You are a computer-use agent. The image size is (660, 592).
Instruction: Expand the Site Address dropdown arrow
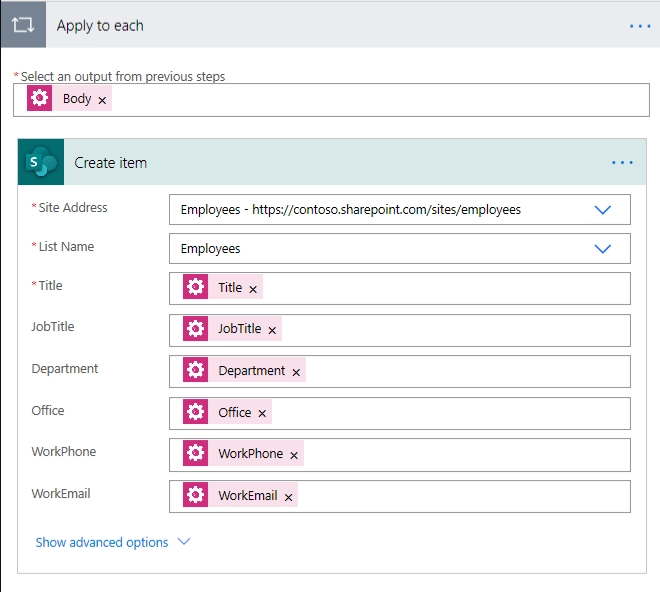coord(602,210)
